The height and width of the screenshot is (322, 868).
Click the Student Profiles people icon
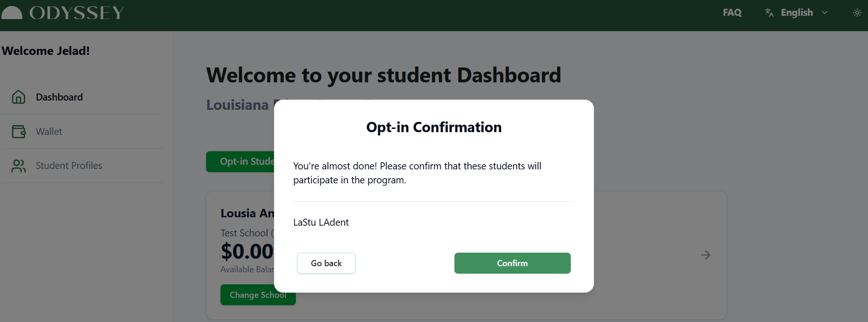(19, 166)
